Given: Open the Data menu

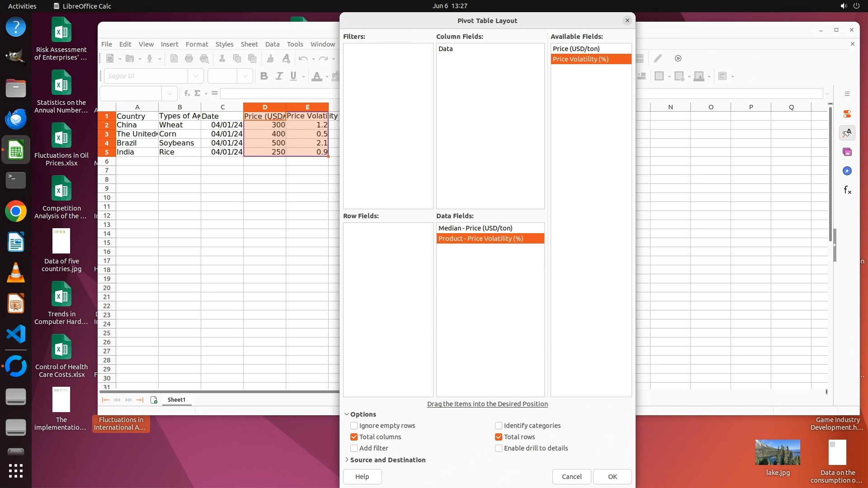Looking at the screenshot, I should click(272, 44).
